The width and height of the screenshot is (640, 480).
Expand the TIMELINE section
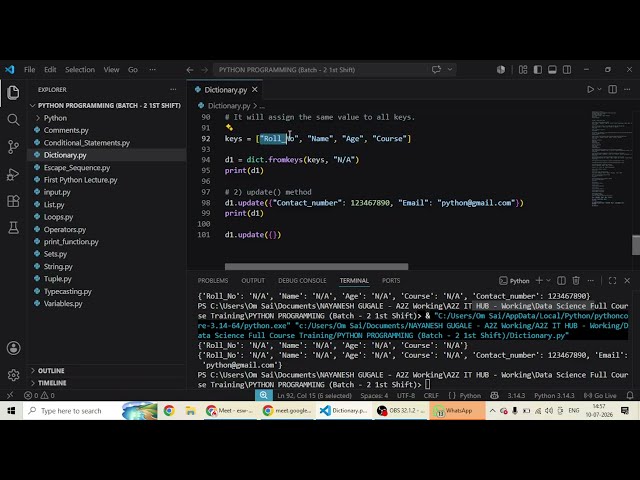(x=52, y=383)
